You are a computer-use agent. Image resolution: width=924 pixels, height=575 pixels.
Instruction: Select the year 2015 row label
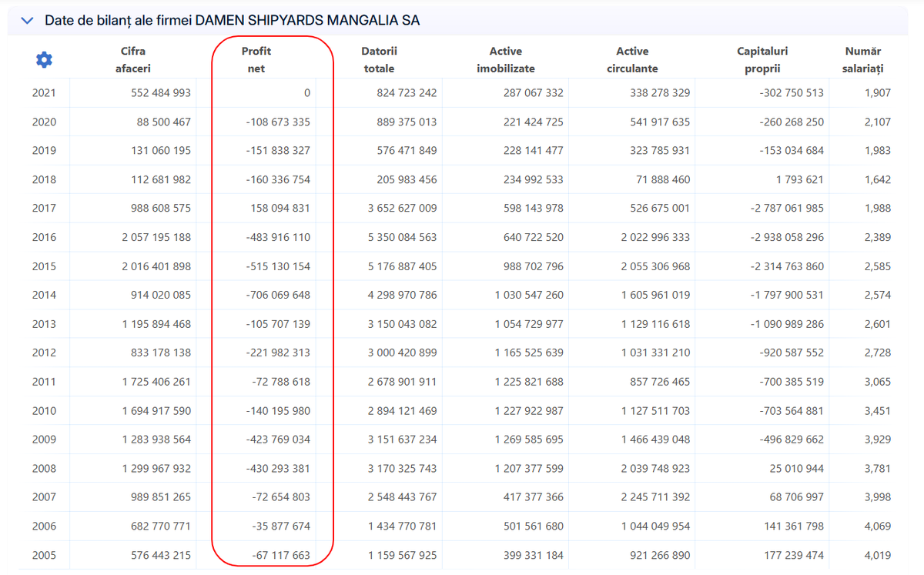coord(44,266)
